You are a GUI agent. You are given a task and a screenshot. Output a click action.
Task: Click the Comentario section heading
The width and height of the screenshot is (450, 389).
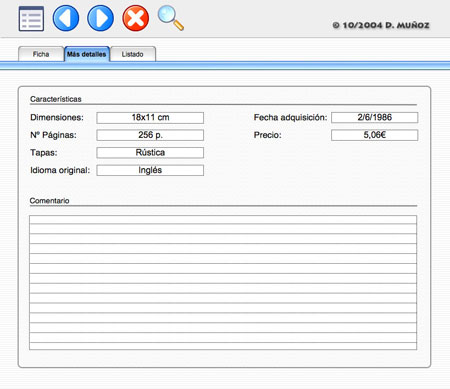(x=49, y=201)
